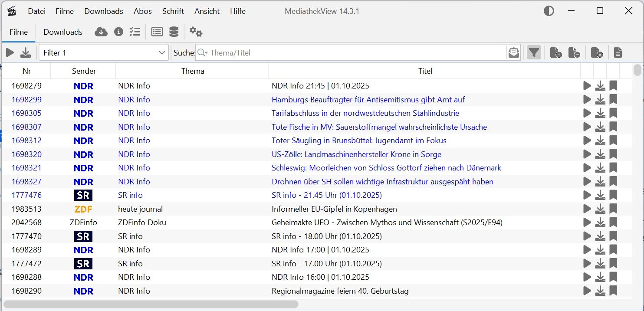The height and width of the screenshot is (311, 644).
Task: Click the add file icon with plus
Action: pos(555,53)
